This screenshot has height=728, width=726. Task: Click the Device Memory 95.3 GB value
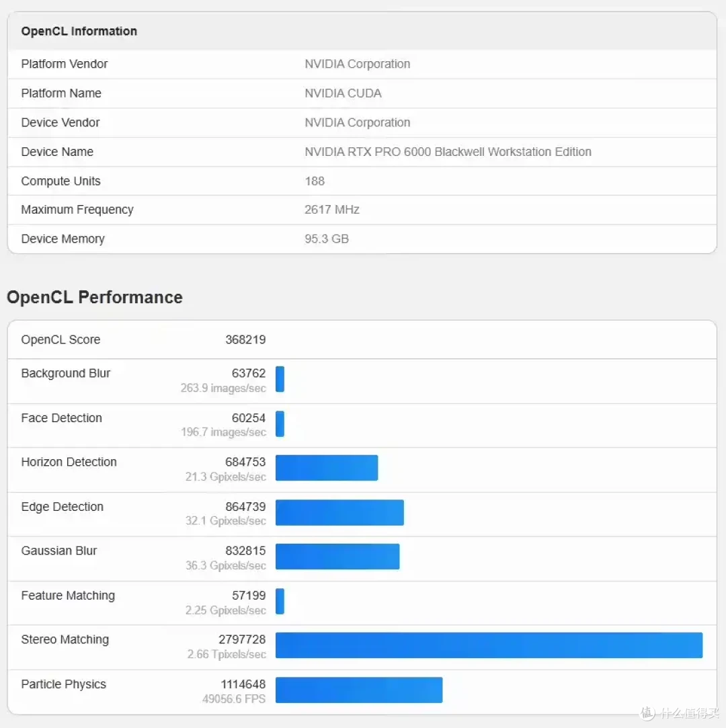(x=326, y=239)
